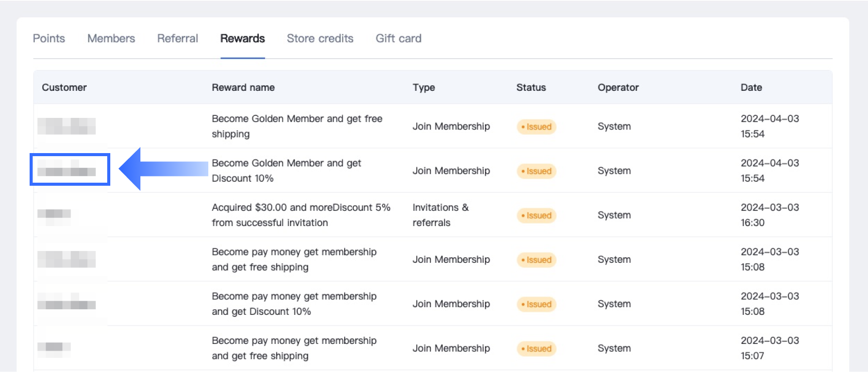Click the 2024-03-03 16:30 date cell
The image size is (868, 372).
[769, 215]
